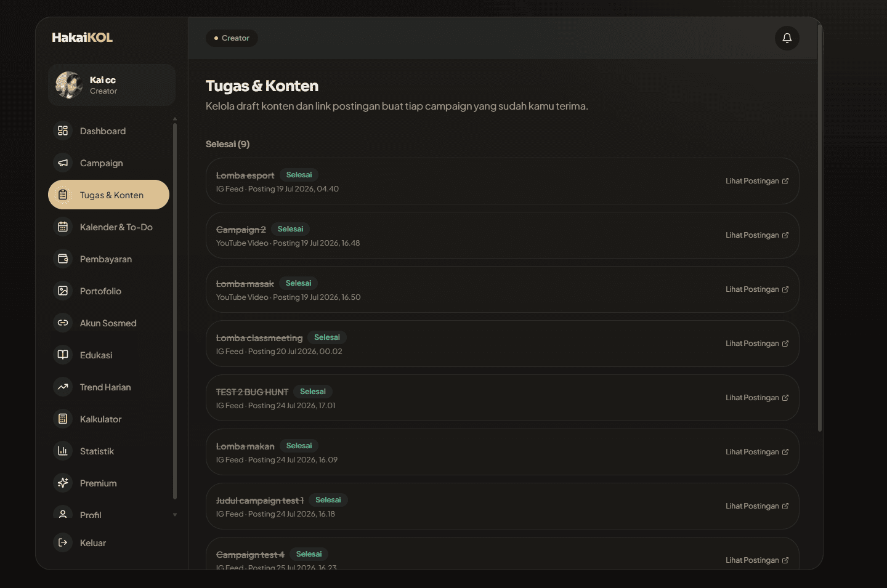Click the Dashboard grid icon

(63, 131)
